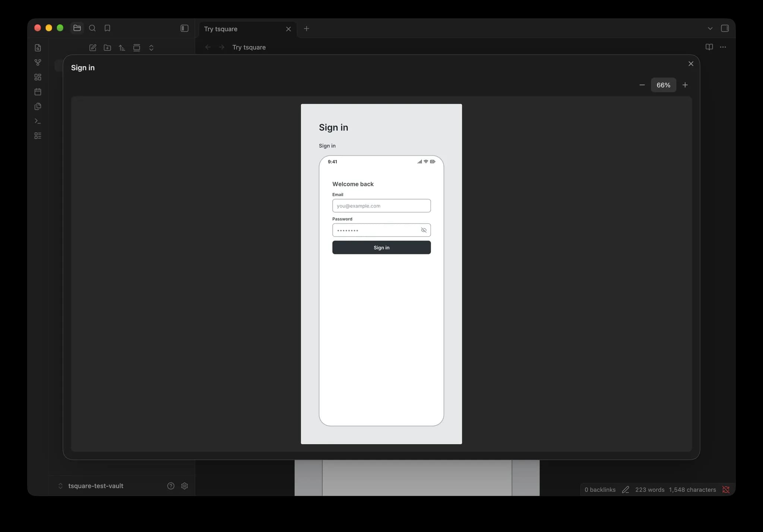Click the checklist ribbon icon
Image resolution: width=763 pixels, height=532 pixels.
point(38,136)
